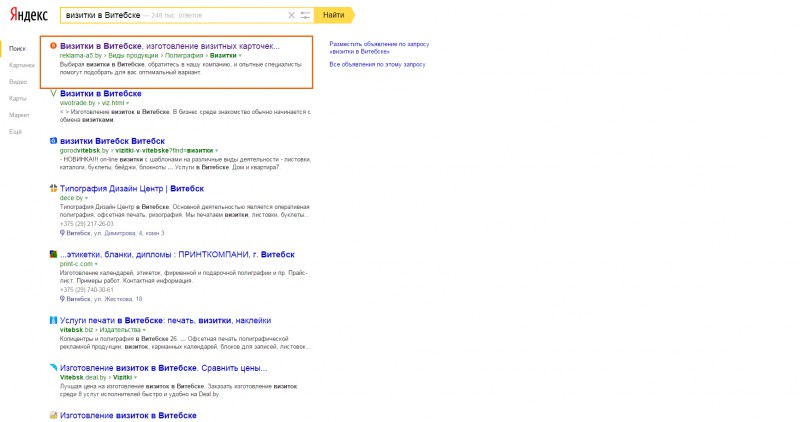Expand dropdown arrow next to dece.by

point(86,198)
